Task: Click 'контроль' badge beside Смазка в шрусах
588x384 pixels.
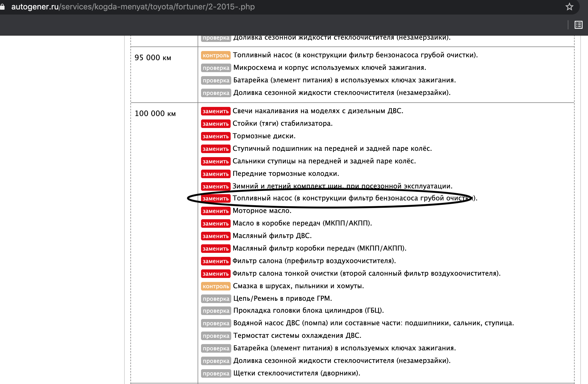Action: click(x=216, y=286)
